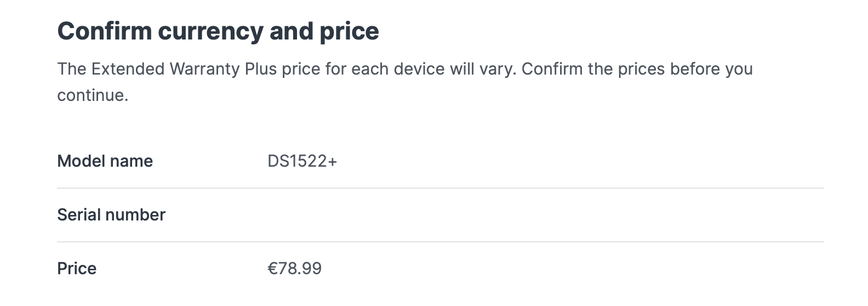
Task: Click divider line between Serial number and Price
Action: (x=440, y=242)
